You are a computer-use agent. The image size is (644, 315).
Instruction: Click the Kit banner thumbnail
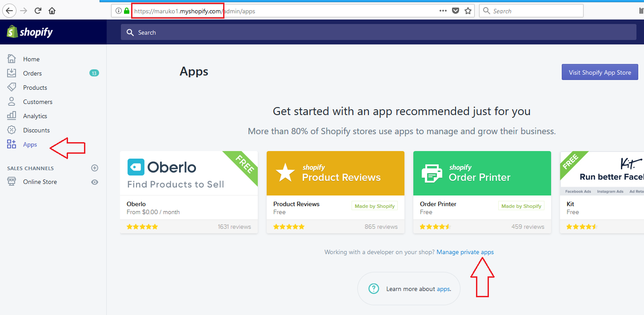point(602,173)
